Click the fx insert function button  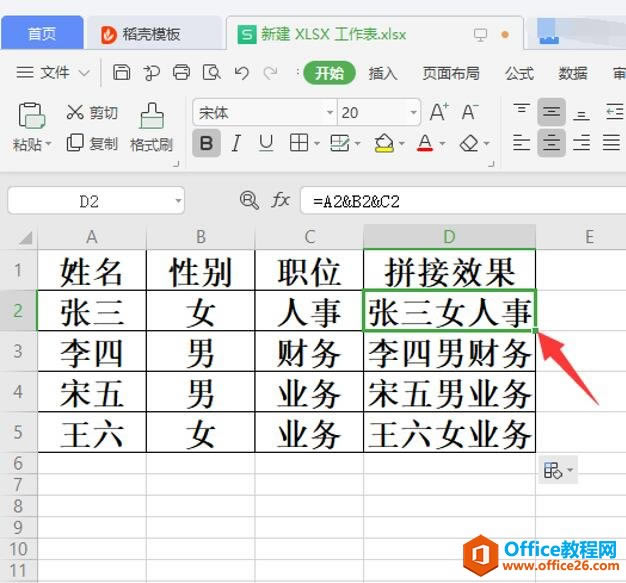click(x=280, y=200)
